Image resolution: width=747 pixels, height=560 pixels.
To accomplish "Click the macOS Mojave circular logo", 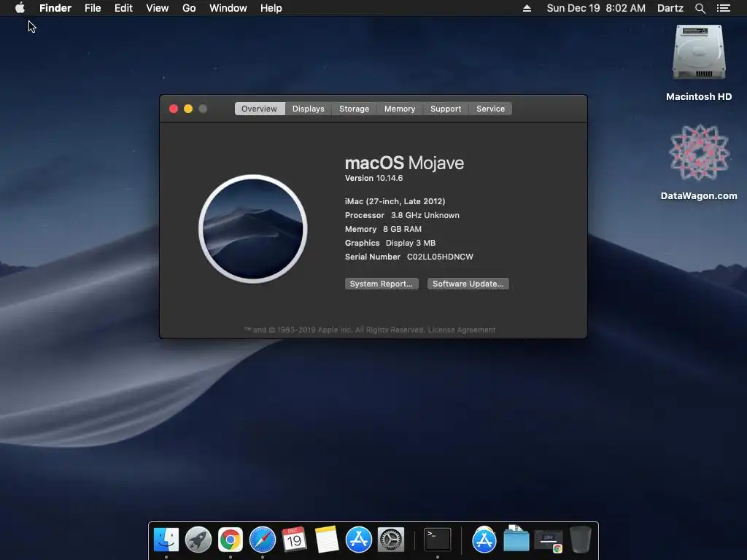I will 253,229.
